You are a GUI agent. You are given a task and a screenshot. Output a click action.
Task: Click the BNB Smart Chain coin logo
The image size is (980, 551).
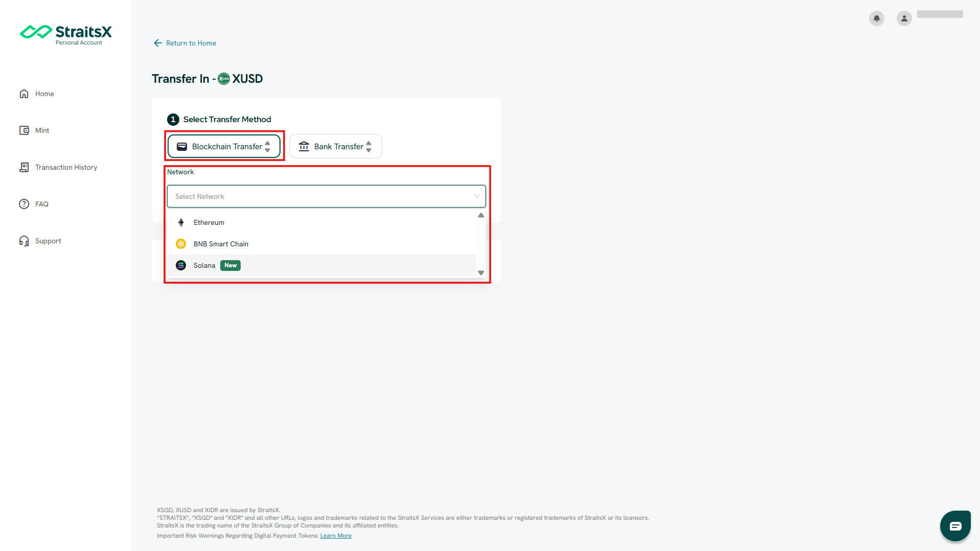(x=181, y=244)
